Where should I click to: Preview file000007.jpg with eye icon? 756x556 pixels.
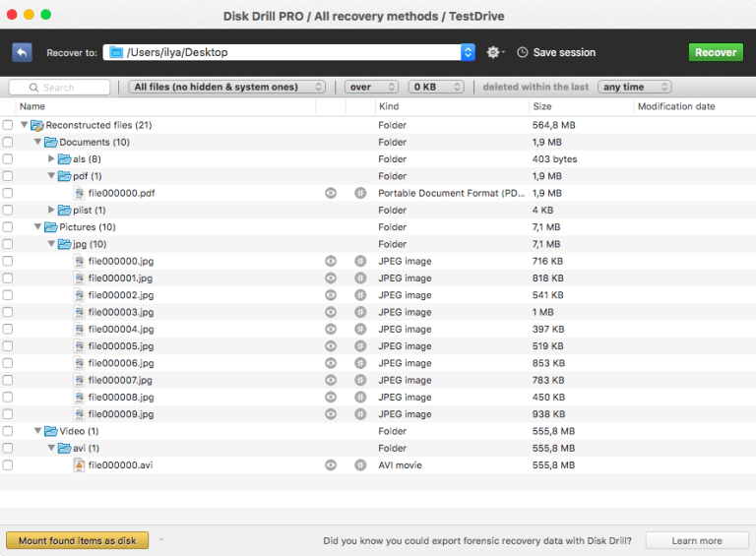click(331, 380)
